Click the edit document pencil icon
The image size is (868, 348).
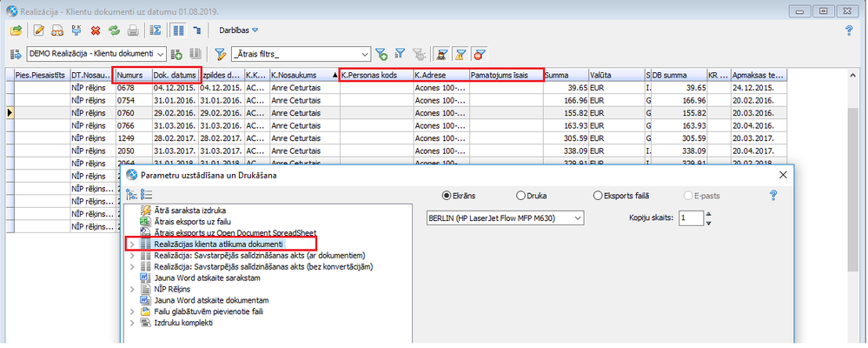tap(37, 30)
